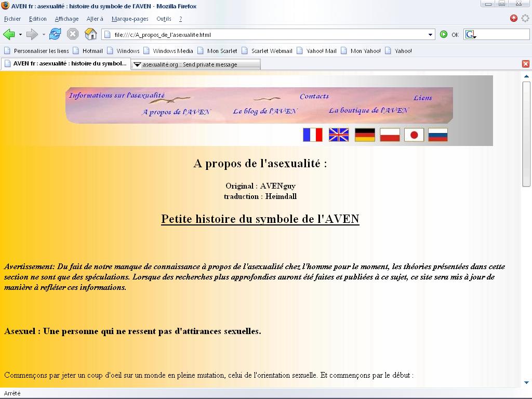The width and height of the screenshot is (532, 399).
Task: Go to the Home page icon
Action: click(x=90, y=34)
